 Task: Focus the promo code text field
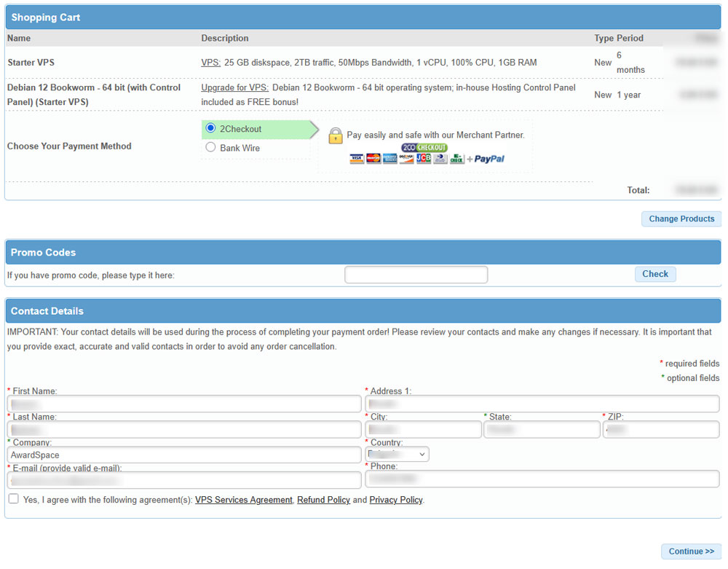(416, 275)
